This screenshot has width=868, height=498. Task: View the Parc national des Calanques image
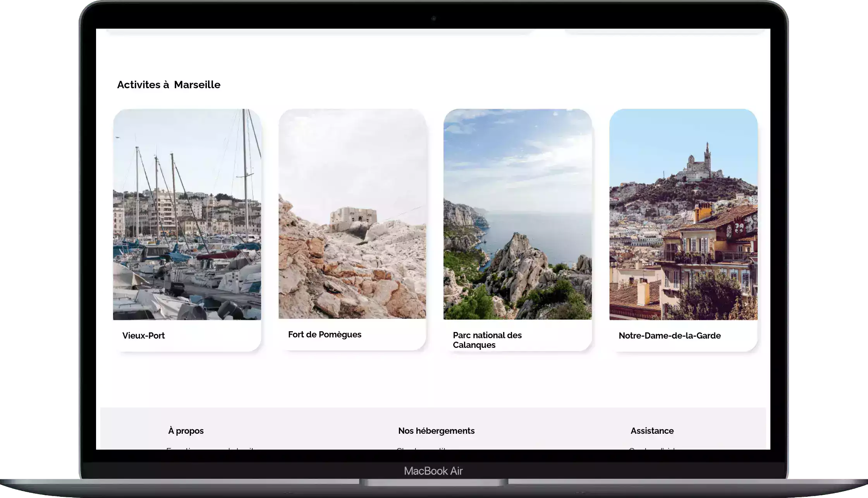(517, 214)
